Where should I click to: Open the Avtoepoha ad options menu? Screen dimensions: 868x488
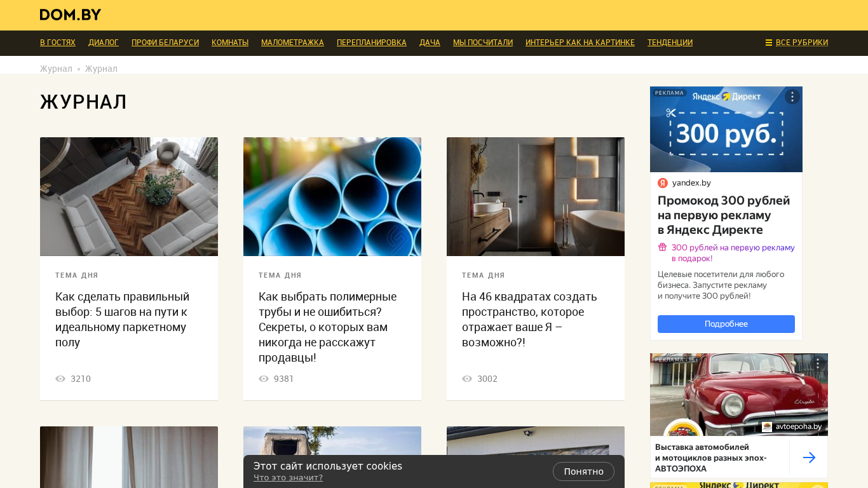coord(818,363)
